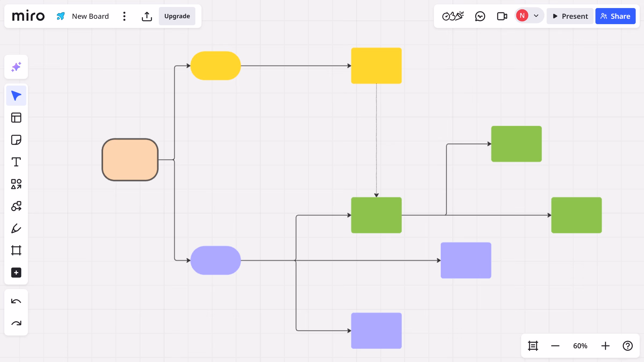Open Shapes and lines tool
Image resolution: width=644 pixels, height=362 pixels.
(16, 184)
